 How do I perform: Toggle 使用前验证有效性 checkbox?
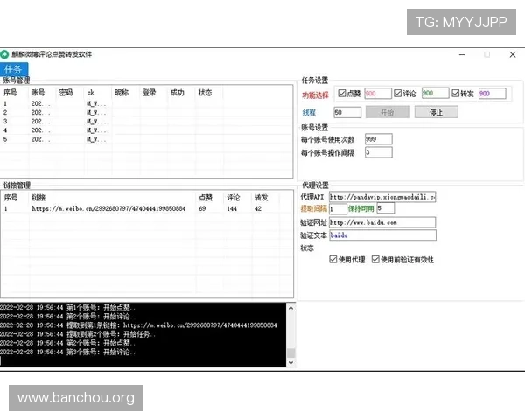375,260
